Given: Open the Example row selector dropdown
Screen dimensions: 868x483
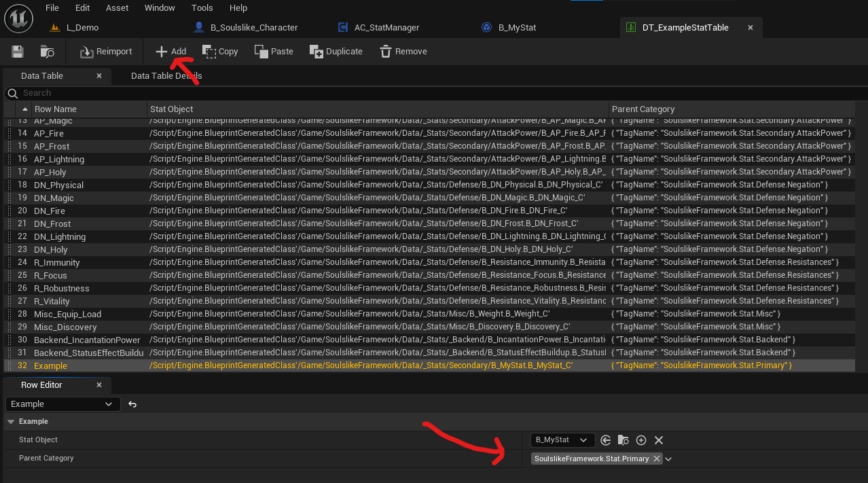Looking at the screenshot, I should point(62,404).
